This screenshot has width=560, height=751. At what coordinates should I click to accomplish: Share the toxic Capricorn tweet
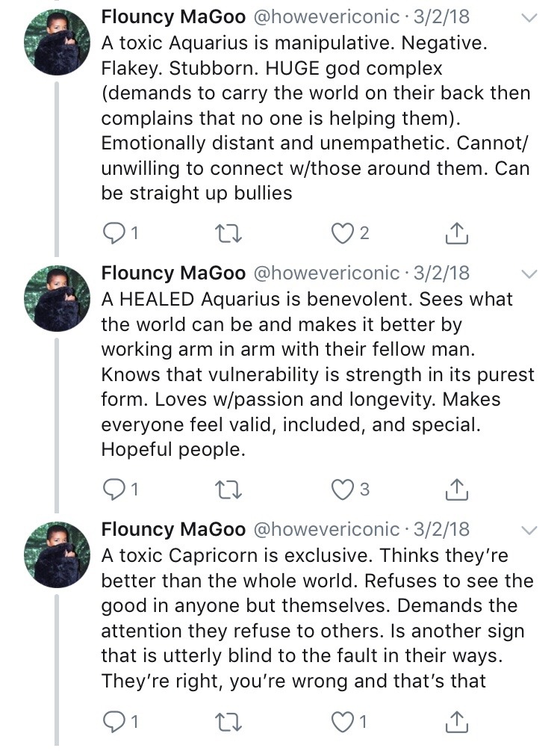[x=456, y=723]
